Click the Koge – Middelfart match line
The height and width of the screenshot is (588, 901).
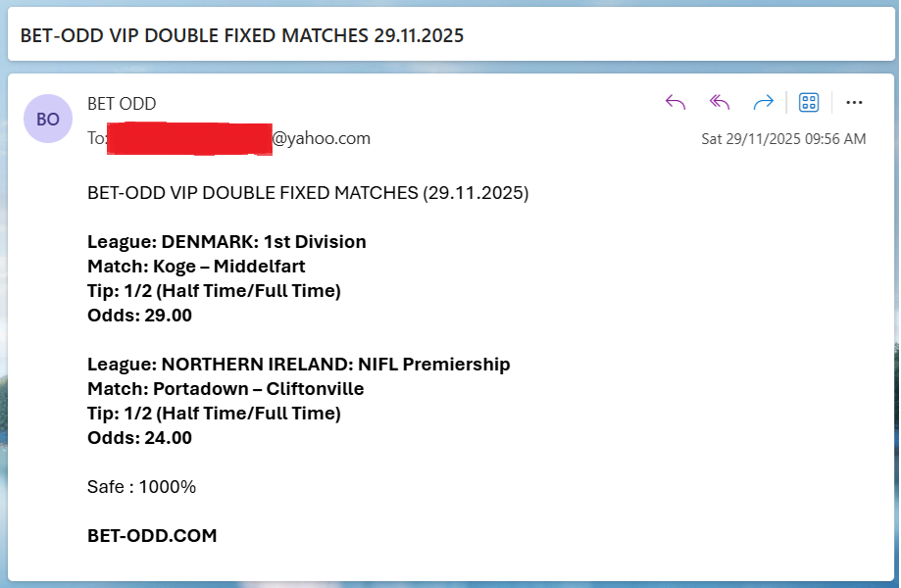pyautogui.click(x=195, y=266)
